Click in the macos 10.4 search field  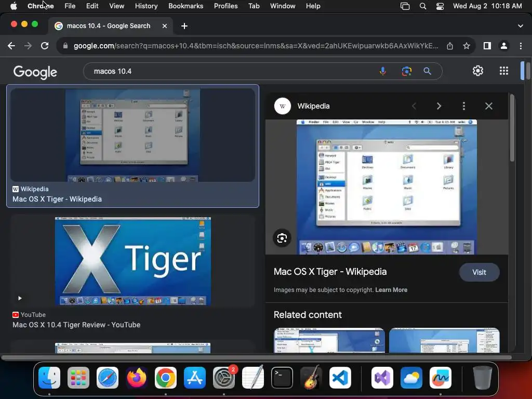point(231,71)
